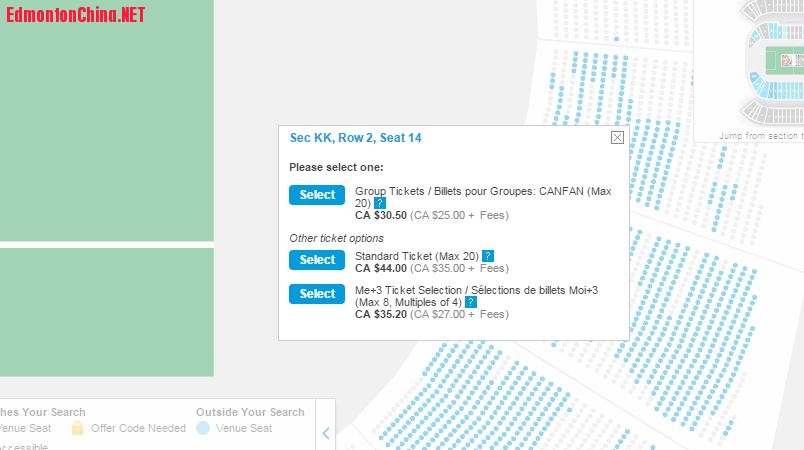Open help for Group Tickets option
This screenshot has height=450, width=804.
coord(380,203)
